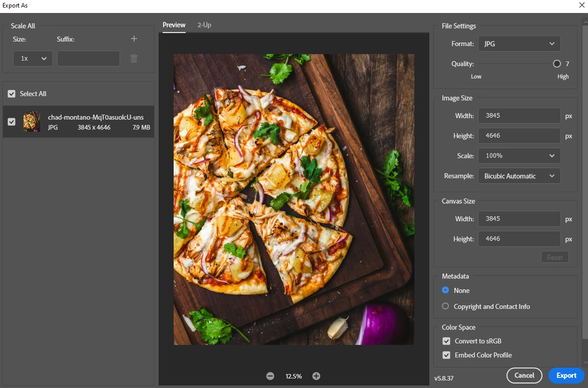Click the Quality slider handle
The height and width of the screenshot is (388, 588).
(557, 64)
